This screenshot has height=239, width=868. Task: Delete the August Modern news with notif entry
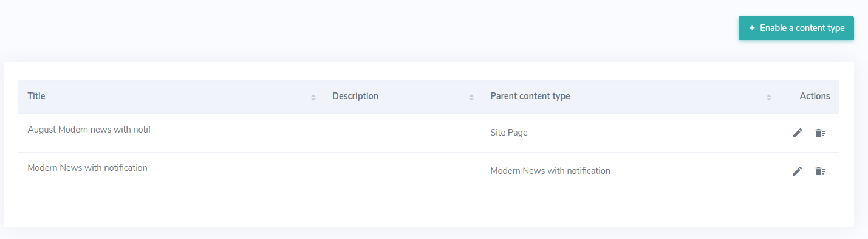(821, 133)
